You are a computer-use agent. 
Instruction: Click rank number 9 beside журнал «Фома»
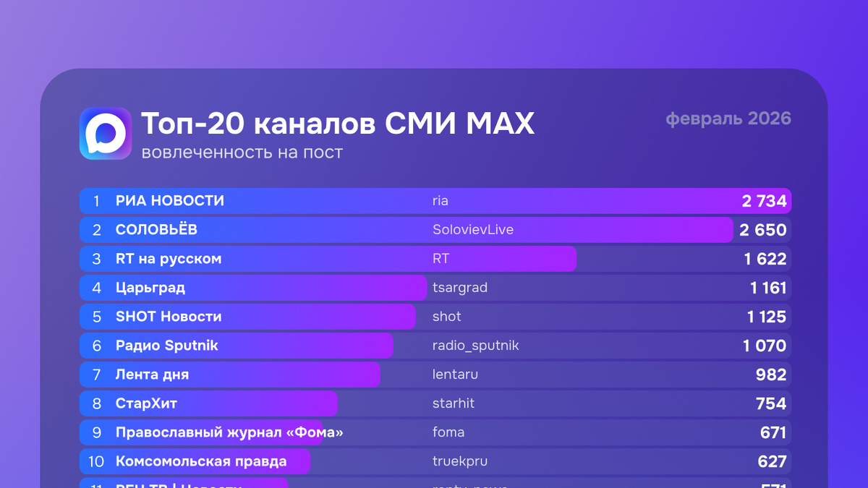[x=97, y=432]
